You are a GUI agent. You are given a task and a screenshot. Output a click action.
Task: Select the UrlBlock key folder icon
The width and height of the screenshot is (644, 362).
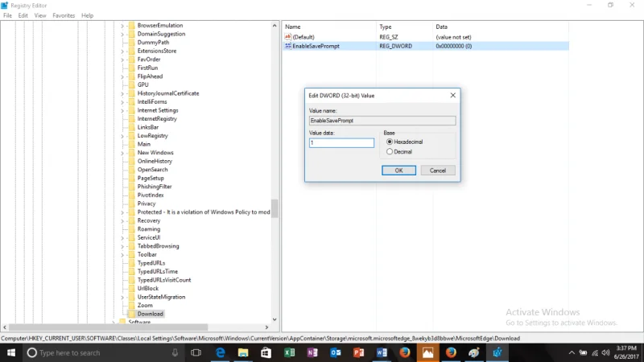(131, 289)
